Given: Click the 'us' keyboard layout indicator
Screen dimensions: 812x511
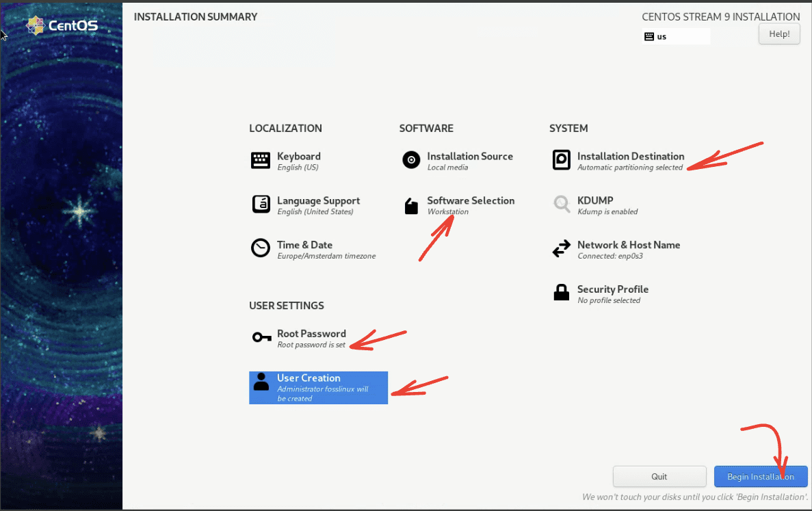Looking at the screenshot, I should 676,36.
